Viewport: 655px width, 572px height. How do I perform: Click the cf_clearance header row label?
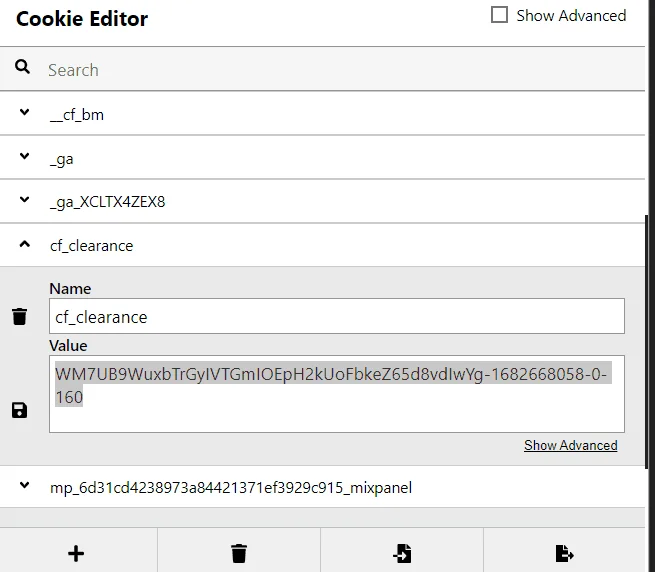[91, 246]
